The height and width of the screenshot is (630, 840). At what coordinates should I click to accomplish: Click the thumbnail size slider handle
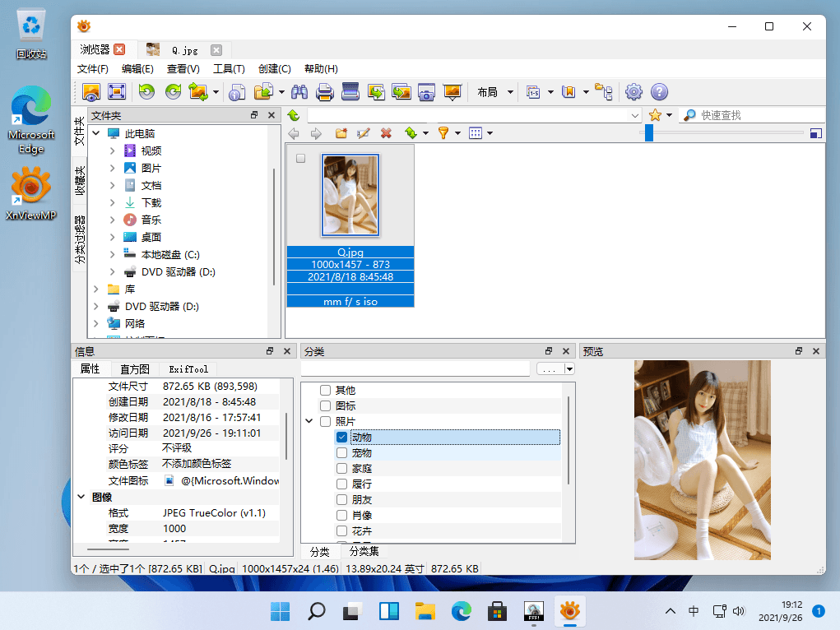tap(649, 133)
